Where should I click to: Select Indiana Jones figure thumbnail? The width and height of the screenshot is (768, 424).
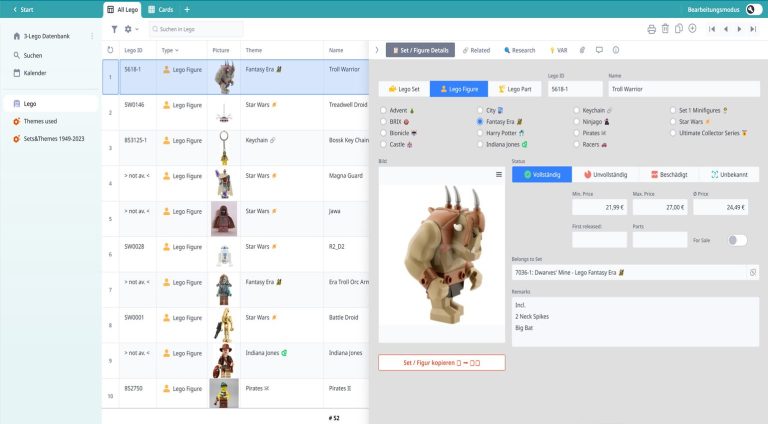click(x=225, y=361)
